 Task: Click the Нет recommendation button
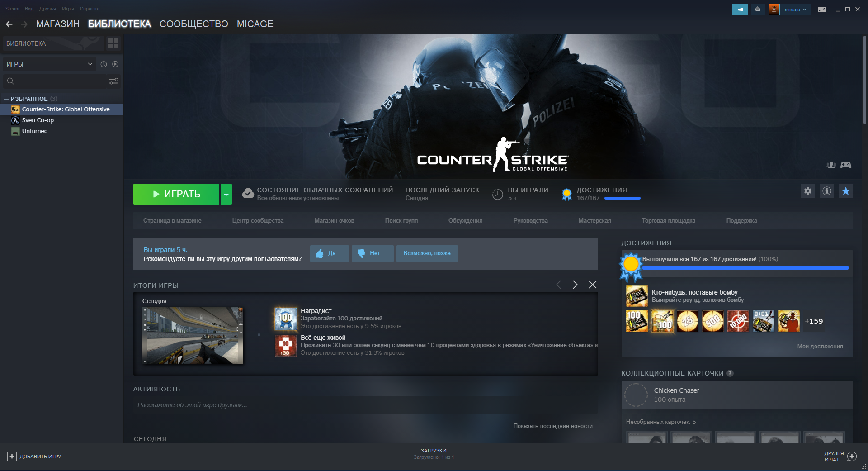[x=373, y=253]
